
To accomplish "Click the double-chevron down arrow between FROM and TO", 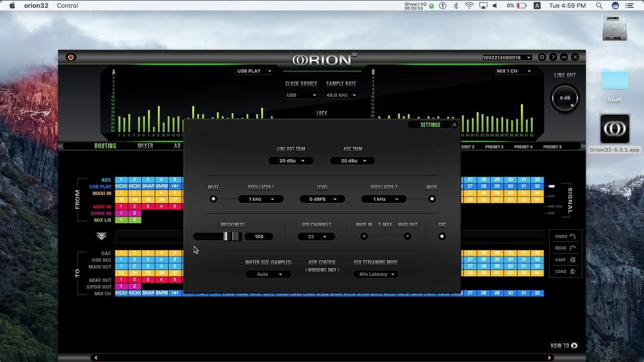I will click(x=102, y=236).
